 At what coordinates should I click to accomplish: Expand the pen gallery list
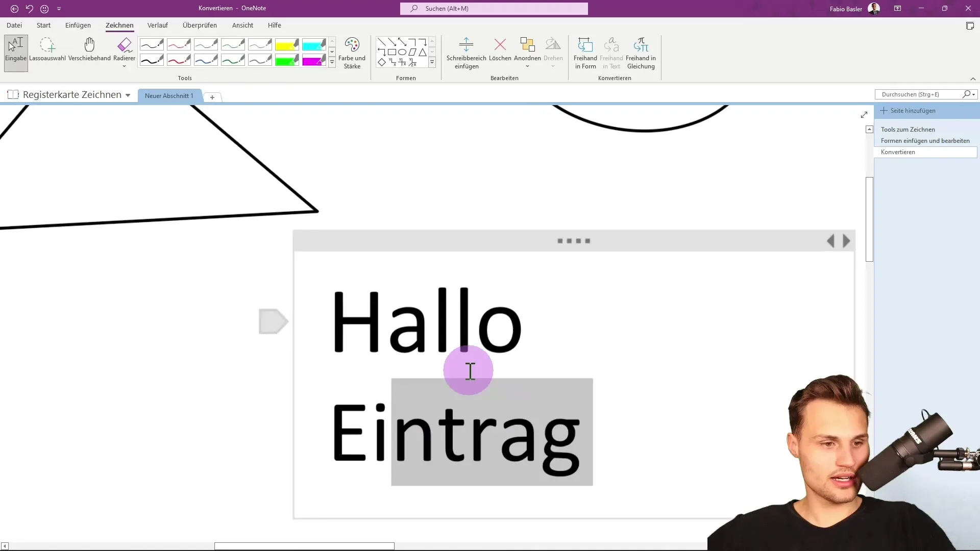coord(332,62)
